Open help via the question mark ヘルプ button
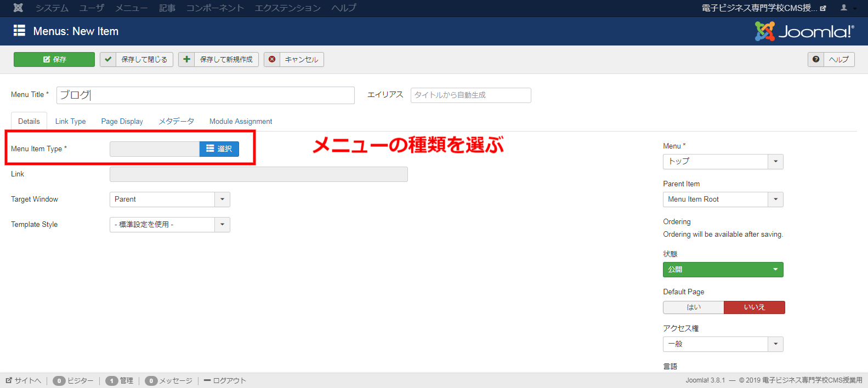 point(831,59)
